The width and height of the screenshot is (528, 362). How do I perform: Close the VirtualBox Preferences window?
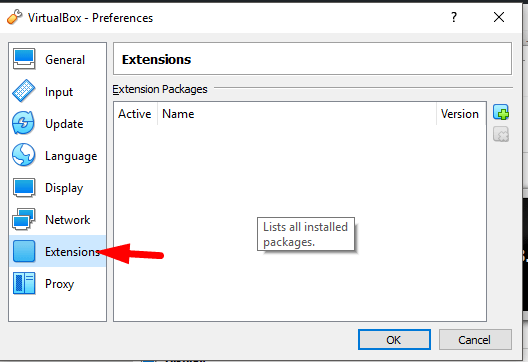[x=499, y=17]
